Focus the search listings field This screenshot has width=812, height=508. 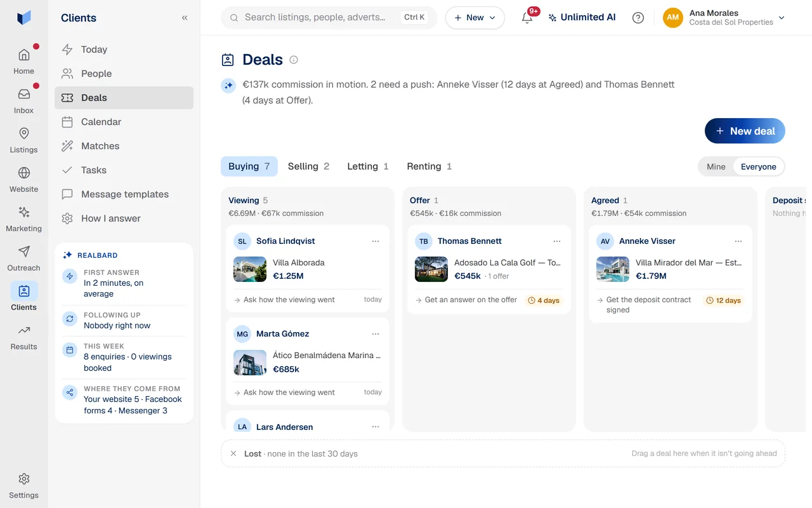coord(329,18)
